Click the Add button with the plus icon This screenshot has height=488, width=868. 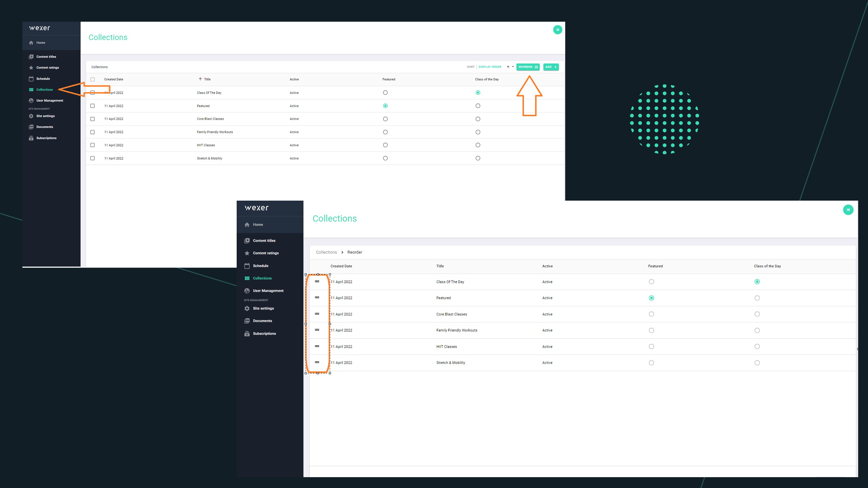point(551,67)
